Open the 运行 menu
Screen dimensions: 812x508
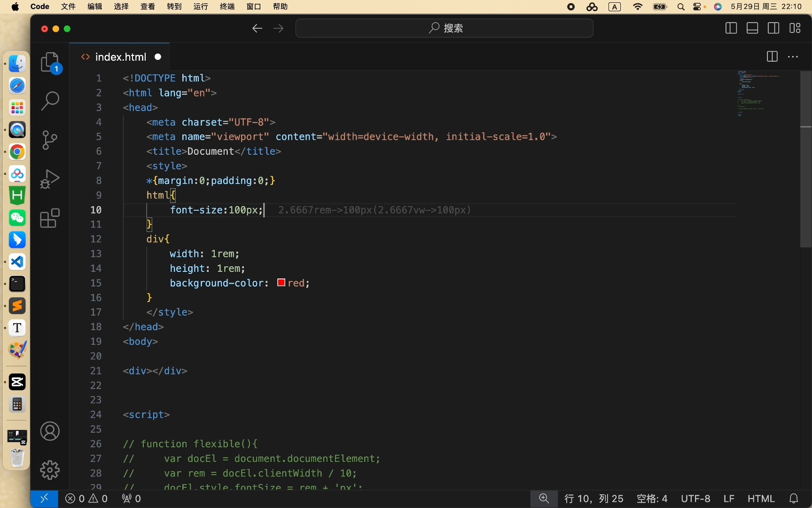point(201,7)
